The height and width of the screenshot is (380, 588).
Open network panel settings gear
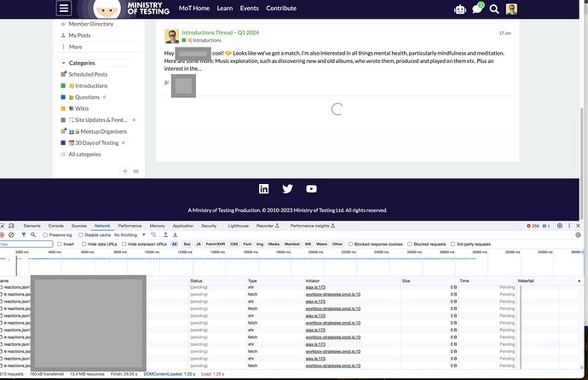(x=578, y=235)
